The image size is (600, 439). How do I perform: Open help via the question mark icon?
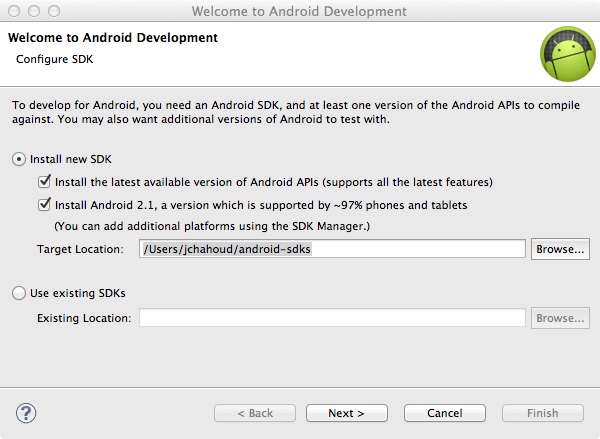27,412
